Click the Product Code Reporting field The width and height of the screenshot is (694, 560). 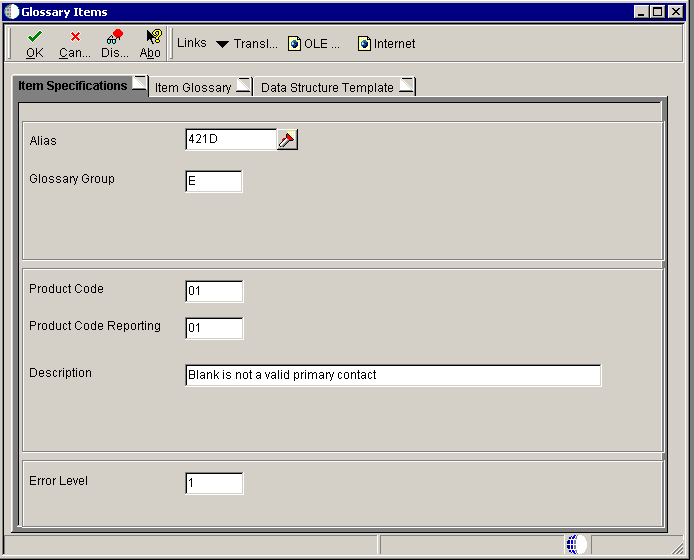(214, 328)
